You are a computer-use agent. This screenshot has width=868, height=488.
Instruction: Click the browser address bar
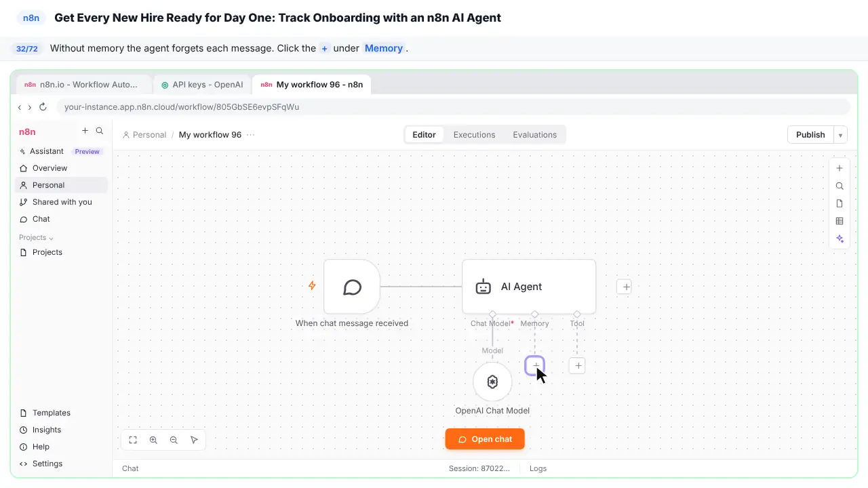pos(452,107)
